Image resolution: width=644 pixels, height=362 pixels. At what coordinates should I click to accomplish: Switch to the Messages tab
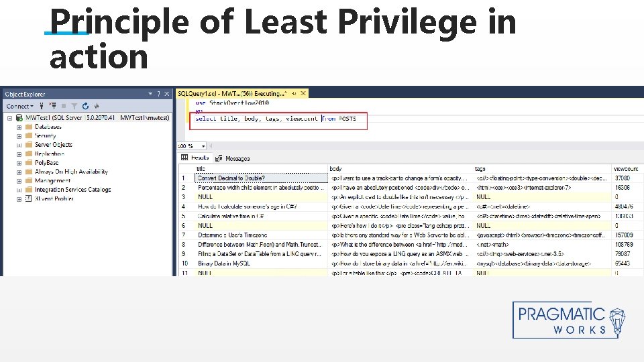[x=233, y=158]
